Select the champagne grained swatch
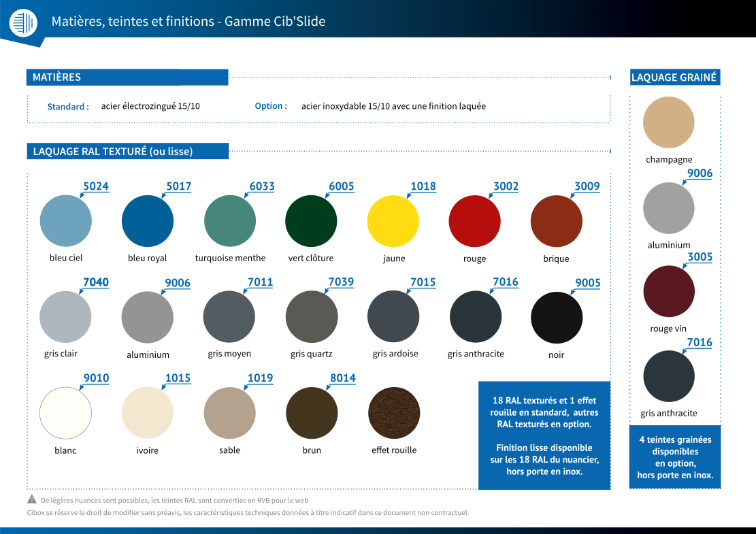 tap(669, 122)
